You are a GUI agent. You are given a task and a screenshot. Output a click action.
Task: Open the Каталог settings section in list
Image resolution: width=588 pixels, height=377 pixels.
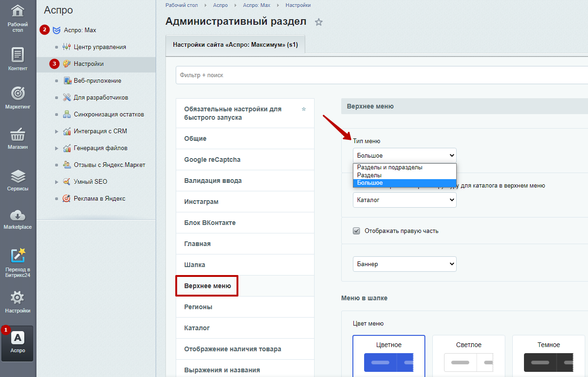(245, 328)
